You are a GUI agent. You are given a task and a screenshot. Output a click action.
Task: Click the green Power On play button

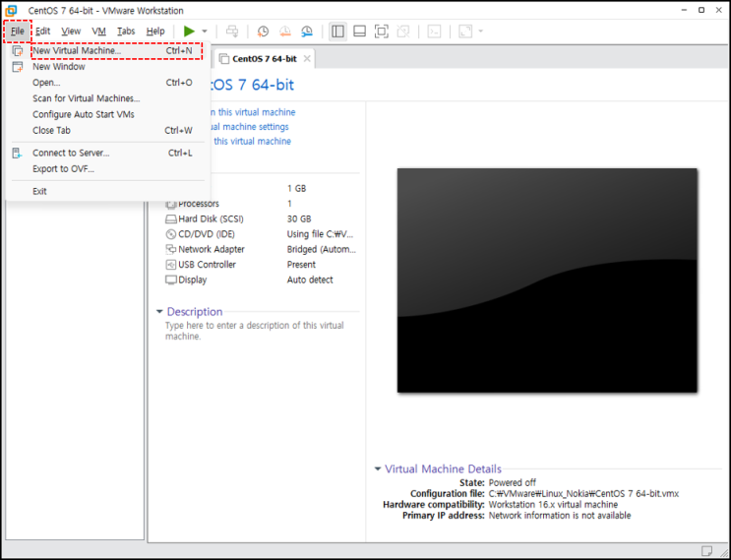point(189,31)
